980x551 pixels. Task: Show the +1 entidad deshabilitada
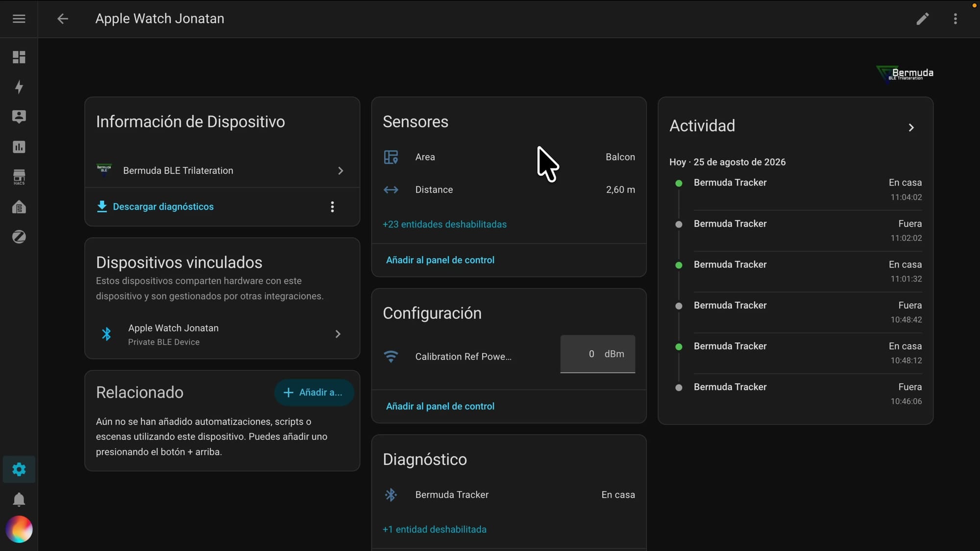click(x=435, y=529)
